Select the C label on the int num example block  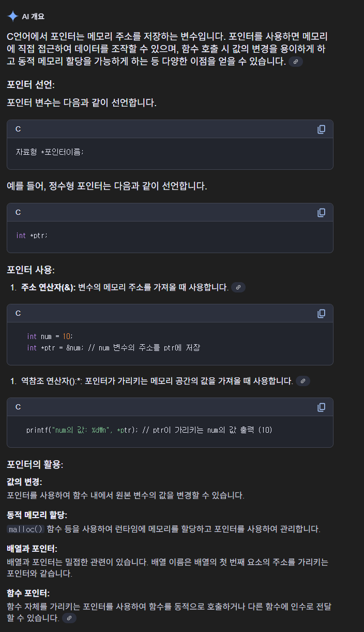coord(17,313)
